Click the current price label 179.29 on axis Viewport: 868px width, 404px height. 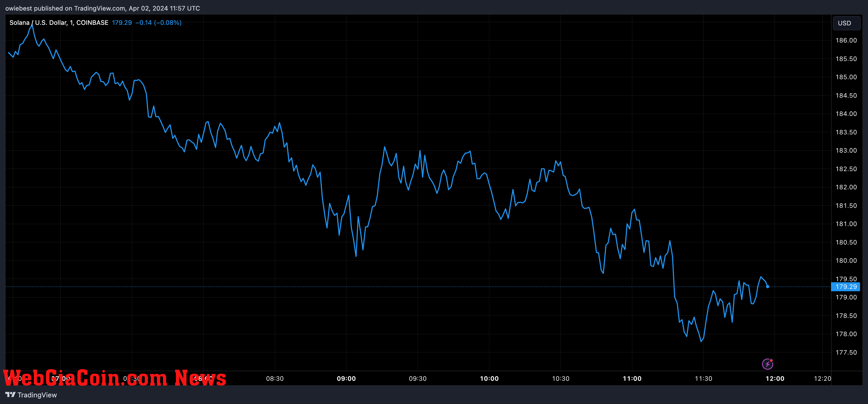846,287
